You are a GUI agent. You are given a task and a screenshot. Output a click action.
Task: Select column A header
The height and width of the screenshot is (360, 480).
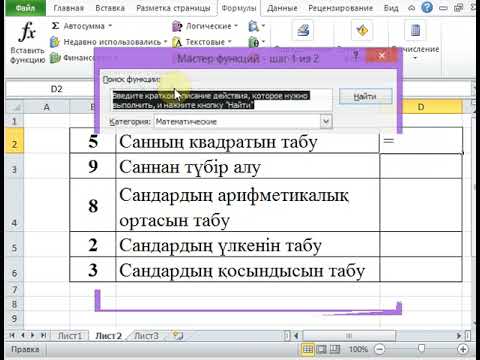pos(47,107)
